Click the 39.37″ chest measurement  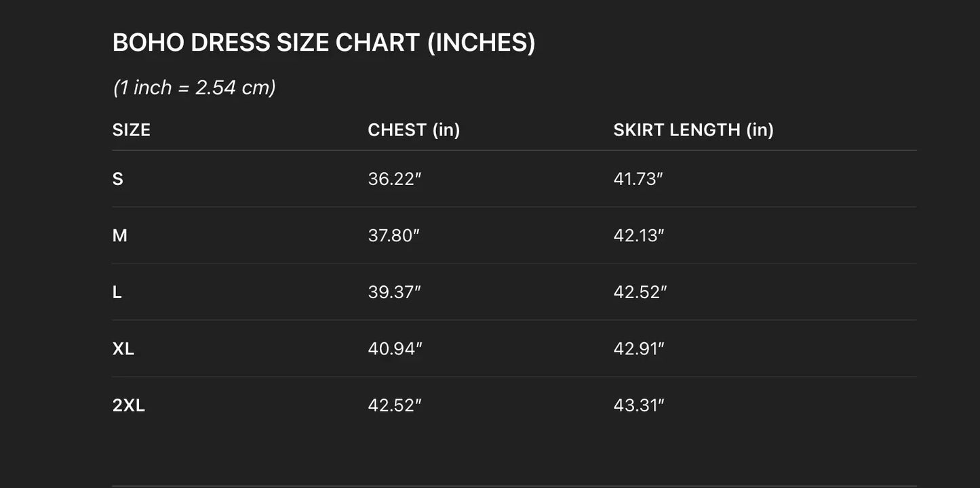click(x=394, y=292)
